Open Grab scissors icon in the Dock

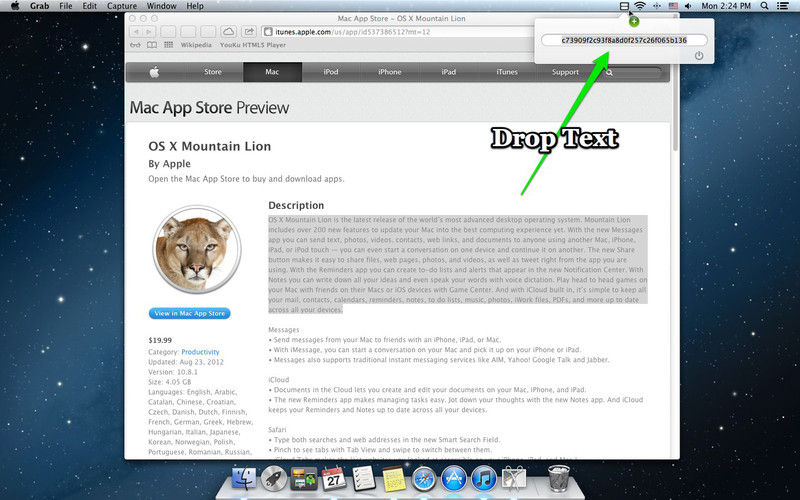(514, 479)
